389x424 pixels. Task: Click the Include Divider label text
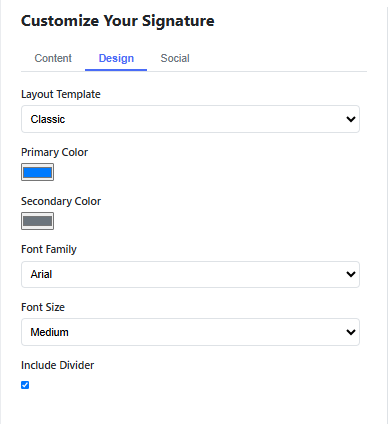click(57, 365)
